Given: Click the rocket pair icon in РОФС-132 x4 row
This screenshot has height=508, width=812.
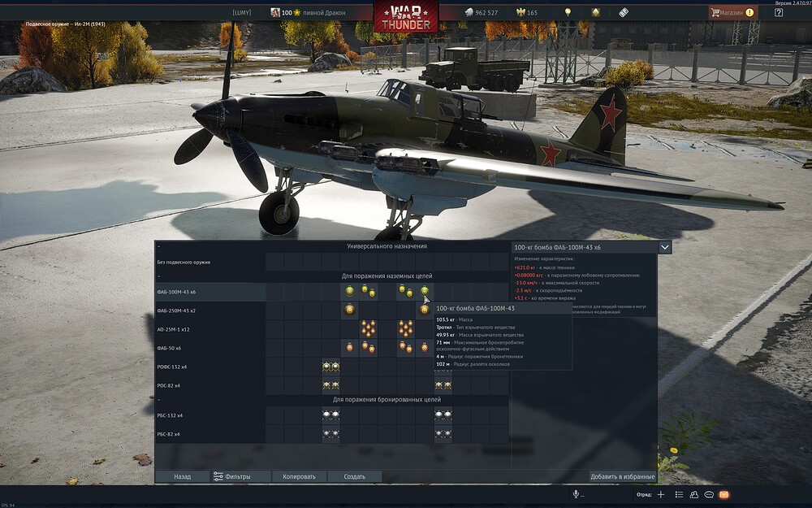Looking at the screenshot, I should pyautogui.click(x=331, y=367).
